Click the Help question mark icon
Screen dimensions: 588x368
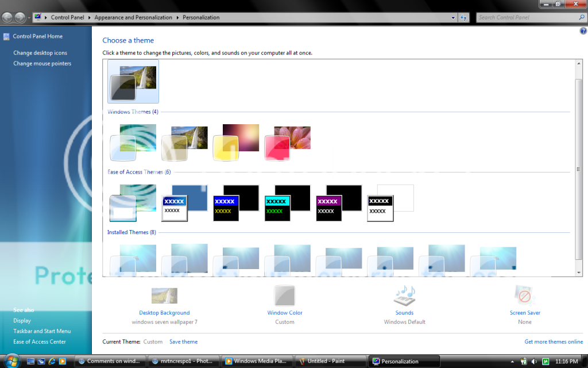583,30
